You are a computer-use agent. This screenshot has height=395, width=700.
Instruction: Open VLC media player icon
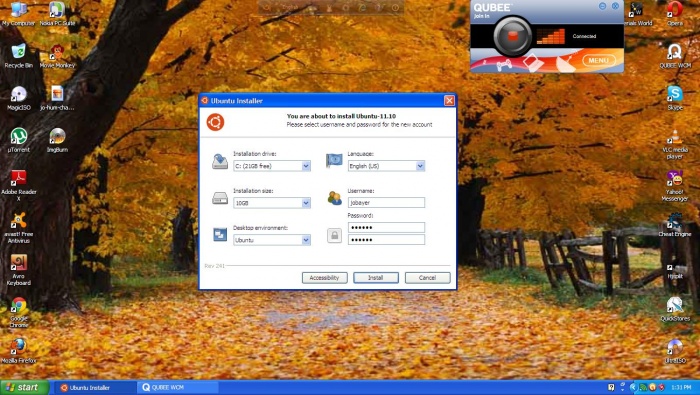(x=675, y=144)
